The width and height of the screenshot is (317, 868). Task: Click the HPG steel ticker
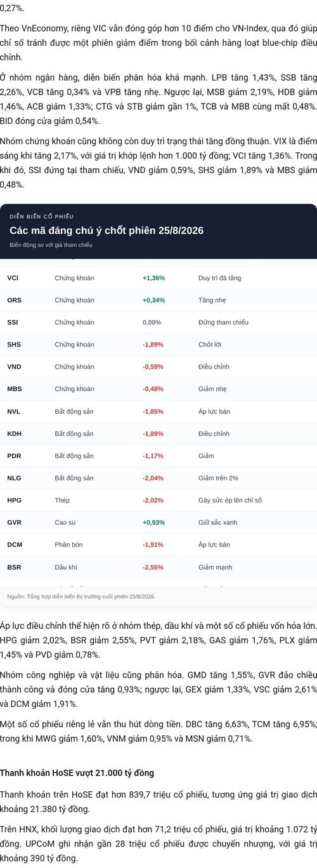[14, 500]
